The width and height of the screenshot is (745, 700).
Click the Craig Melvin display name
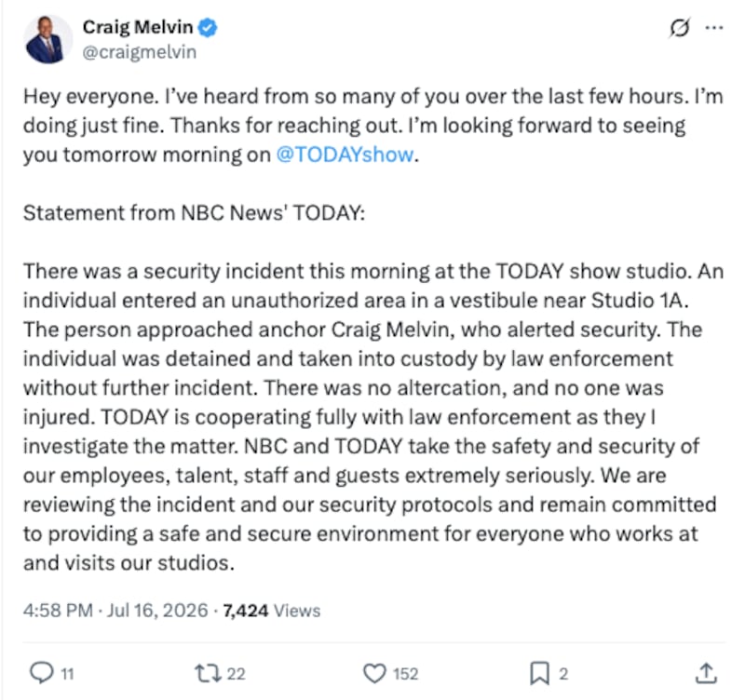click(138, 27)
